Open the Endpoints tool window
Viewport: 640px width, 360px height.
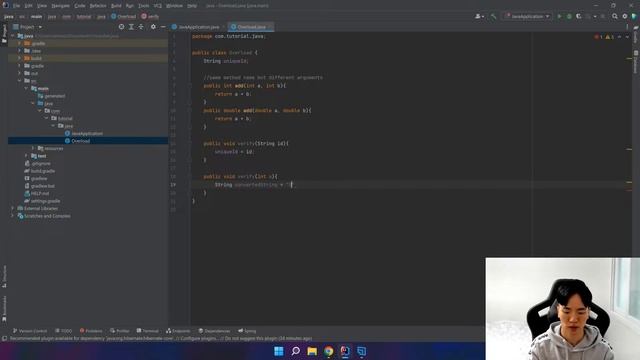[178, 331]
